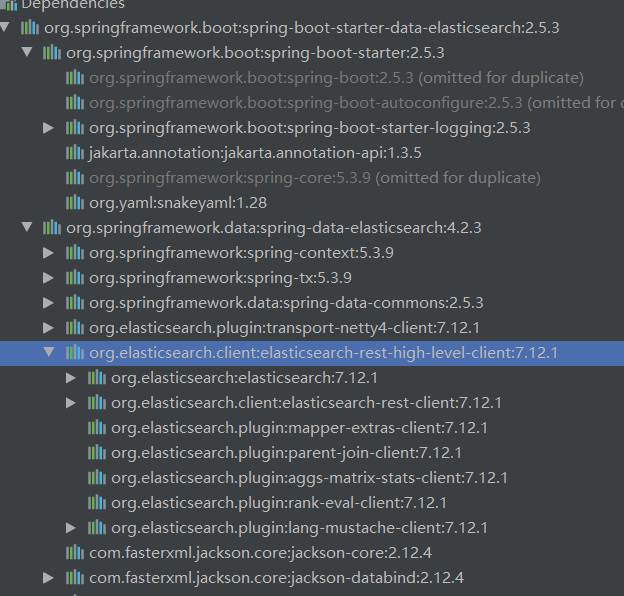Select highlighted elasticsearch-rest-high-level-client:7.12.1 text
The image size is (624, 596).
point(324,353)
